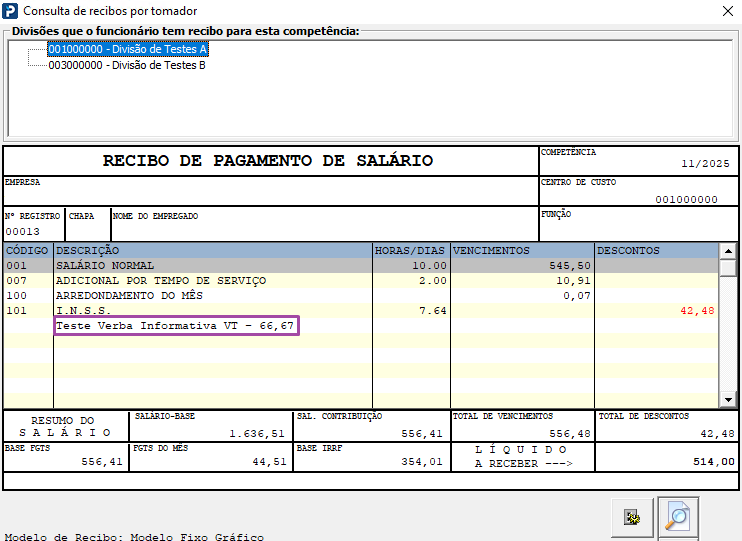Click centro de custo value 001000000
The image size is (742, 541).
(686, 200)
